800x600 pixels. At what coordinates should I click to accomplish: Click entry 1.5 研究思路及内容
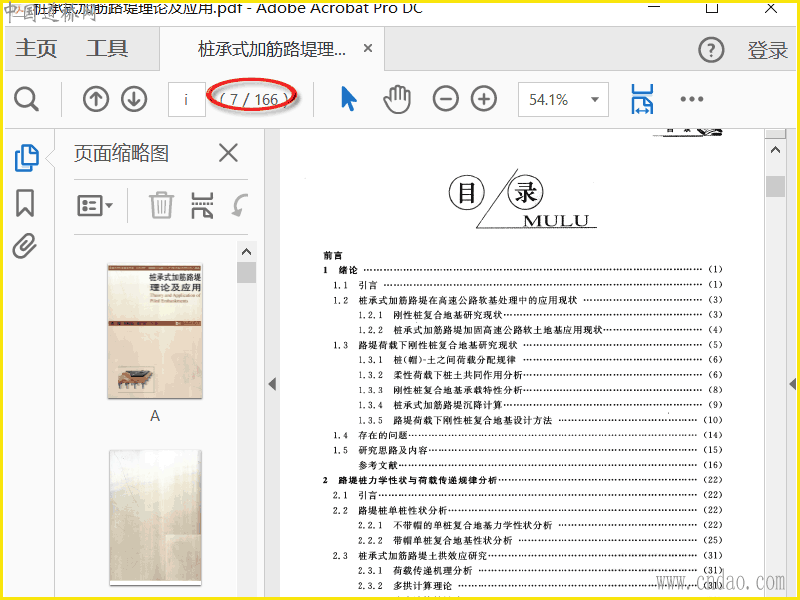click(x=528, y=450)
